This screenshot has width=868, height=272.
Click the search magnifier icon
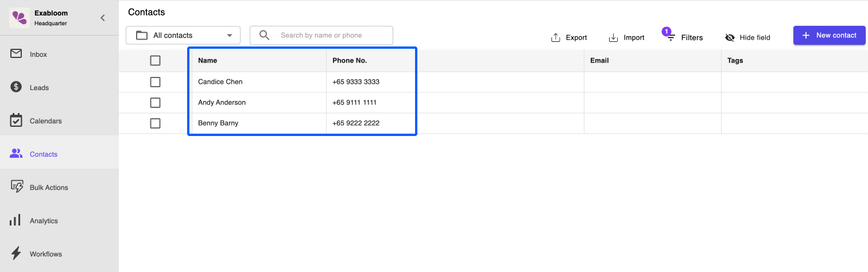tap(265, 35)
